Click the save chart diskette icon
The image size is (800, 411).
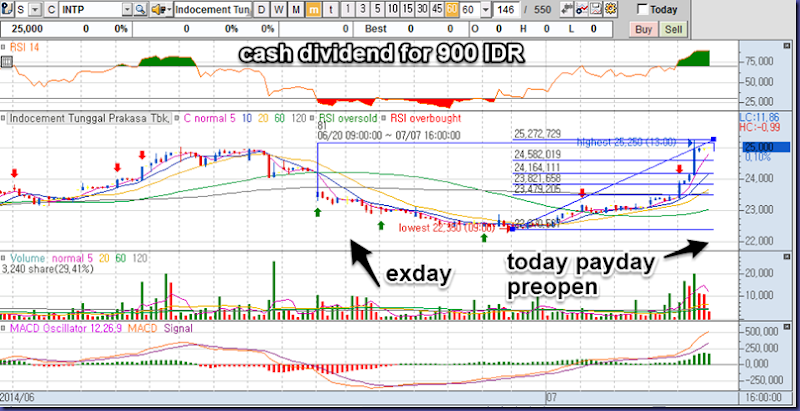click(x=596, y=9)
